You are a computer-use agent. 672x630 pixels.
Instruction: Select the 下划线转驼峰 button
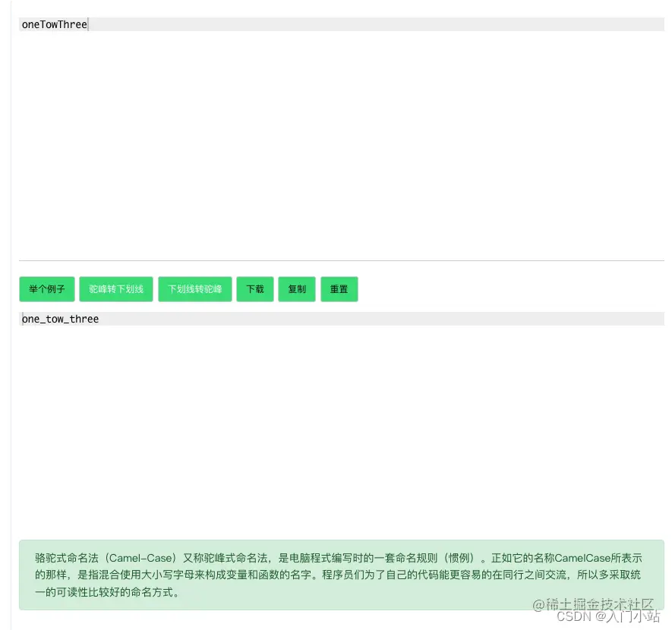pos(195,289)
